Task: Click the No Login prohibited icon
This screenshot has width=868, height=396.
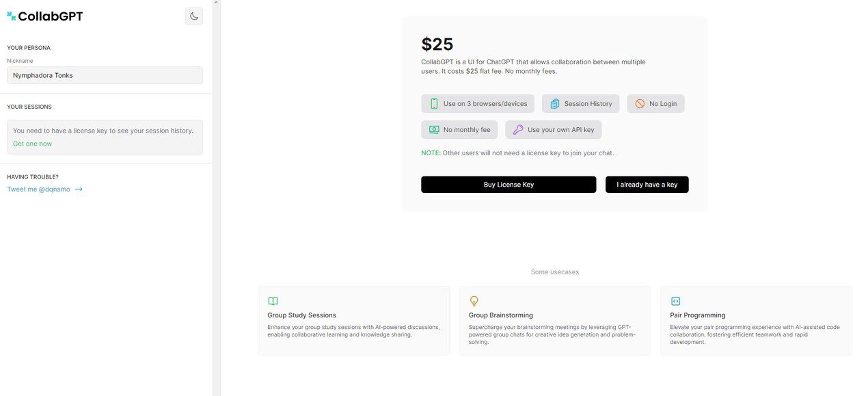Action: point(640,104)
